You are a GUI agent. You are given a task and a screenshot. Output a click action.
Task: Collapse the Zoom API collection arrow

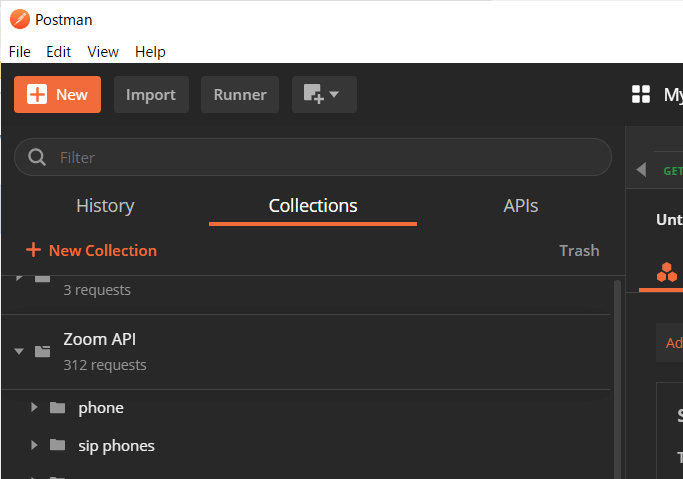click(x=19, y=351)
